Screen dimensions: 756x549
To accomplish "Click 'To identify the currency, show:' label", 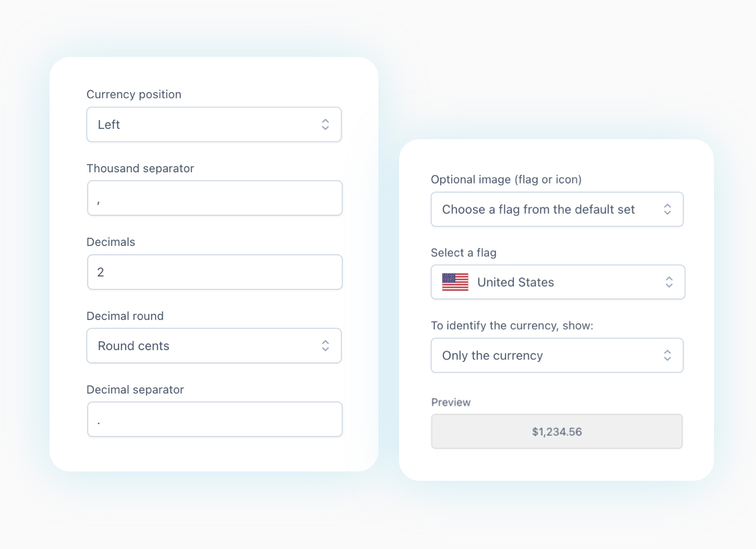I will (512, 326).
